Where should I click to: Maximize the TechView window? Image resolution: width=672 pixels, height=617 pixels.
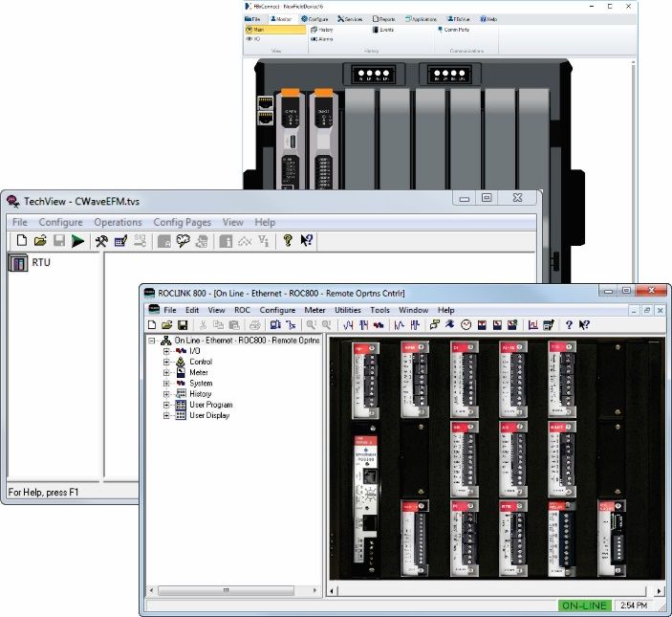(x=487, y=198)
